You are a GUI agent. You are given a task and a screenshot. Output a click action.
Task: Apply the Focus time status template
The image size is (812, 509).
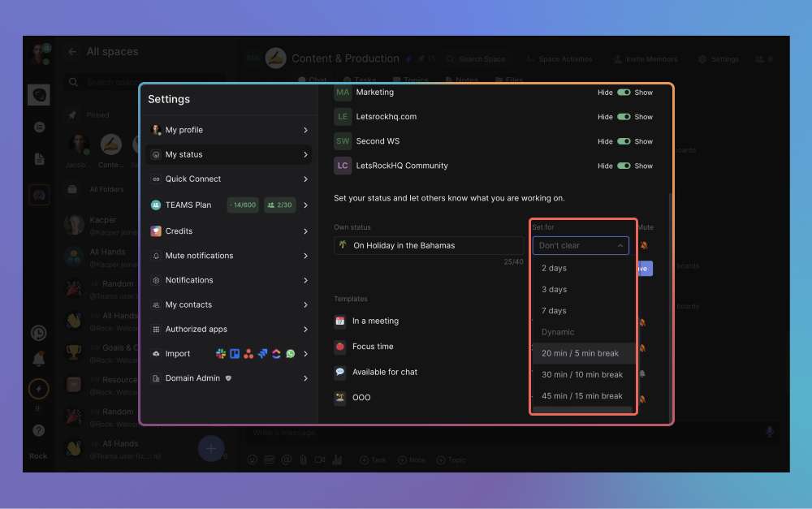[x=373, y=347]
